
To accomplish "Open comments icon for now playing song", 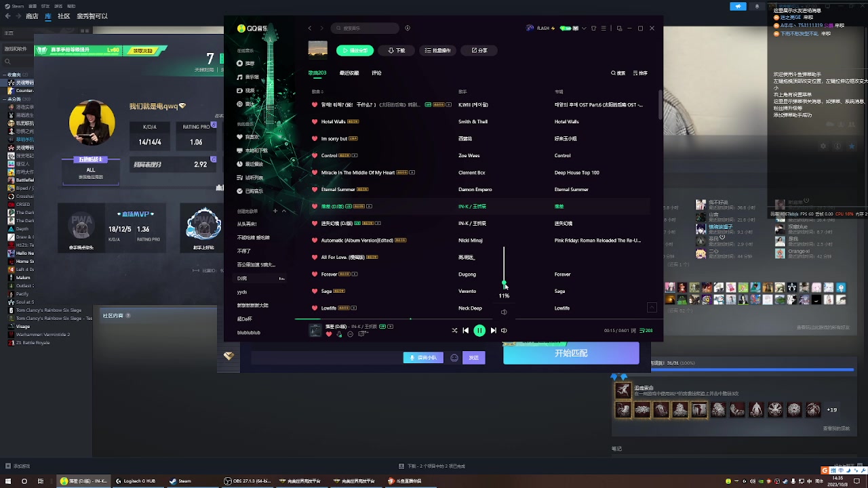I will pos(363,334).
